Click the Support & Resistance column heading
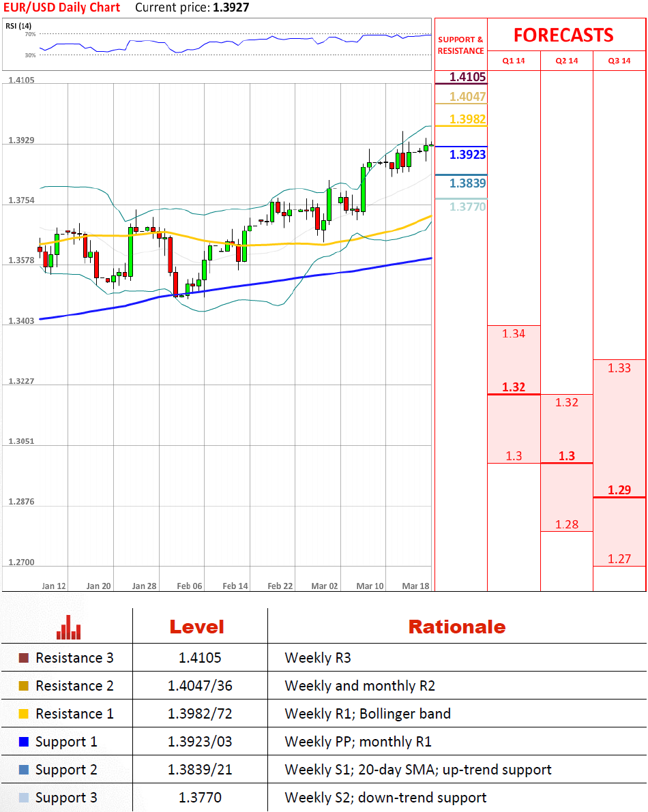The width and height of the screenshot is (648, 812). tap(460, 45)
